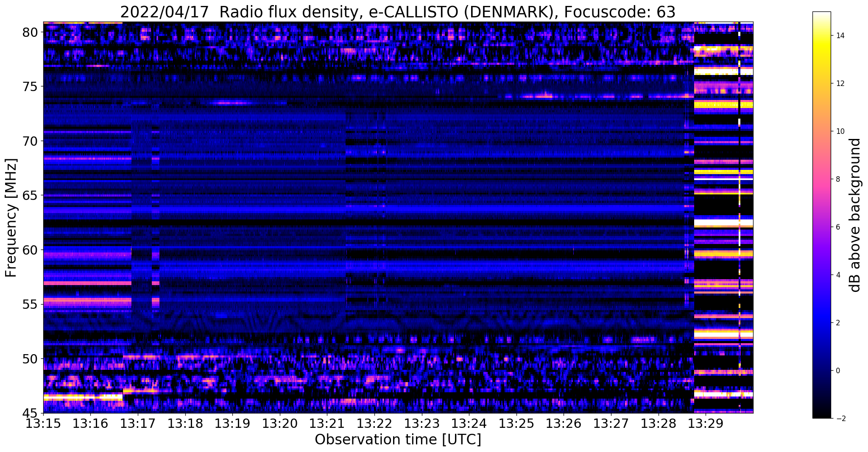
Task: Select the 13:16 time tick label
Action: [x=90, y=424]
